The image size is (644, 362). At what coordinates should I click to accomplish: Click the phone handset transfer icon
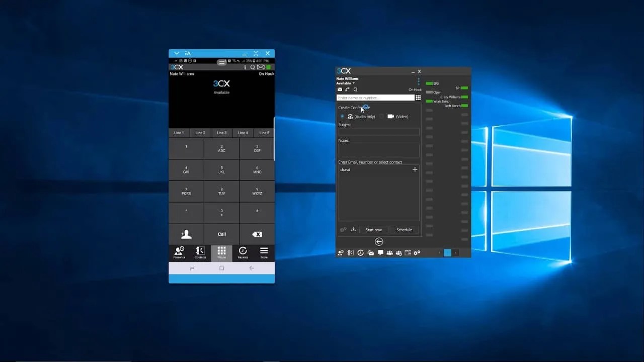(x=347, y=89)
